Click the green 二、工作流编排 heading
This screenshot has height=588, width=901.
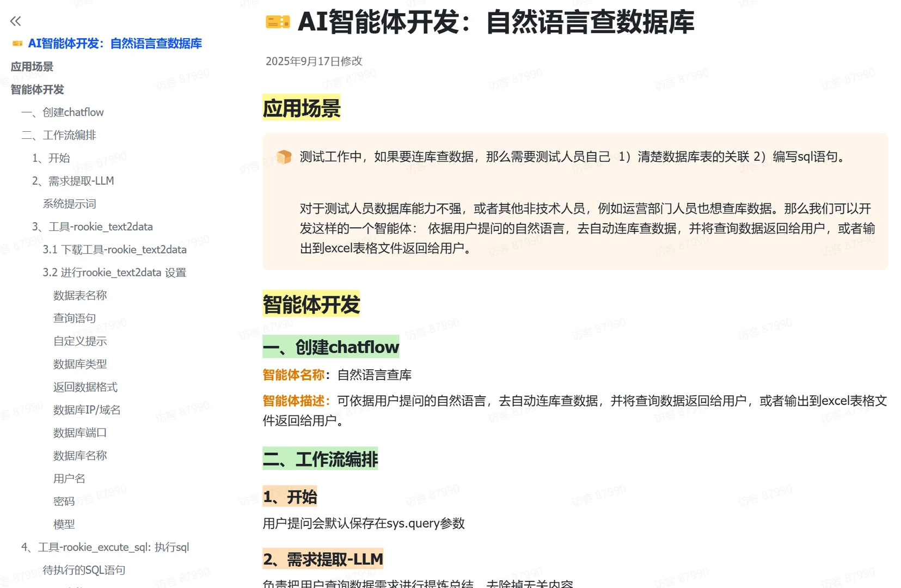point(320,458)
